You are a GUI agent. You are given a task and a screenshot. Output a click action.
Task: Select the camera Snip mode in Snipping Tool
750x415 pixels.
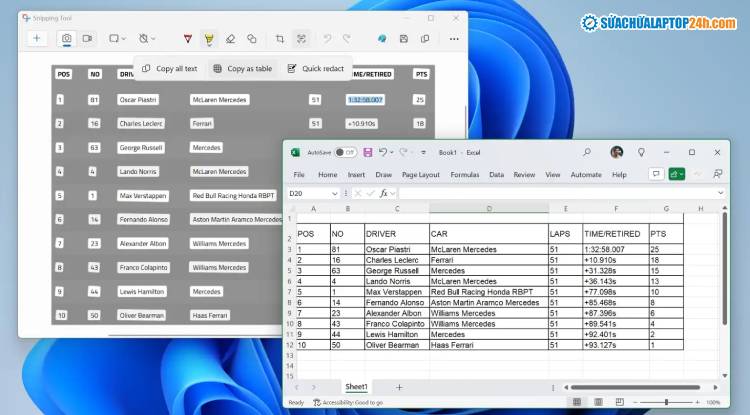coord(66,39)
